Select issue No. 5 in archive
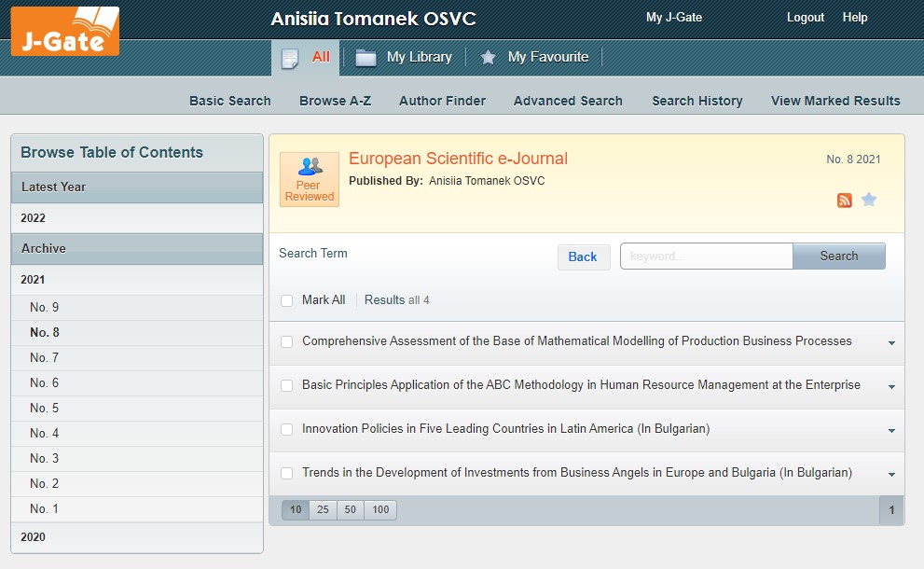The height and width of the screenshot is (569, 924). click(x=44, y=409)
